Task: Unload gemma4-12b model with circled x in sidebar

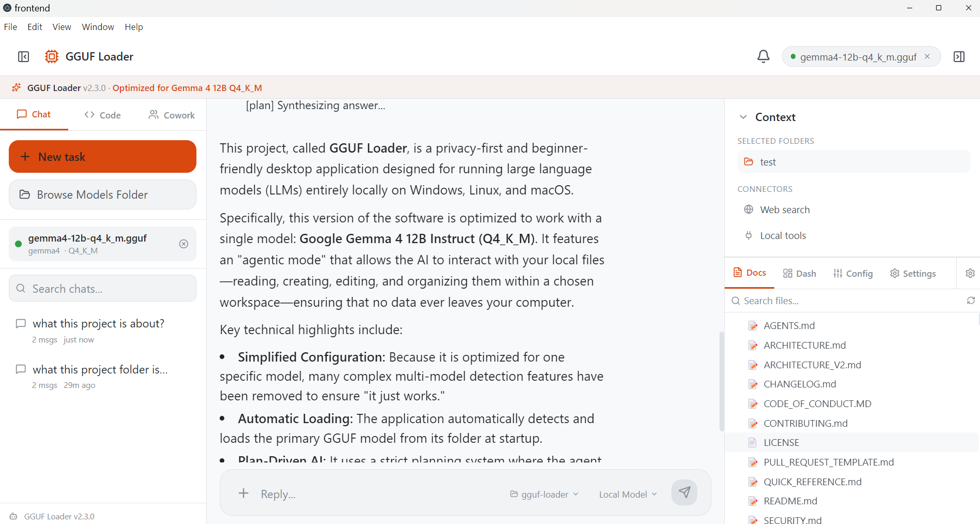Action: 183,244
